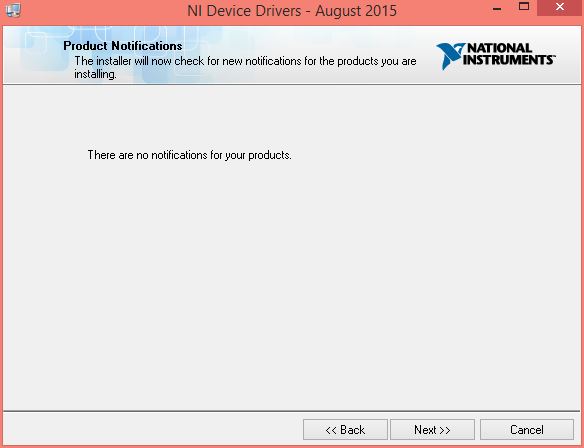584x448 pixels.
Task: Click the separator line above the buttons
Action: 292,411
